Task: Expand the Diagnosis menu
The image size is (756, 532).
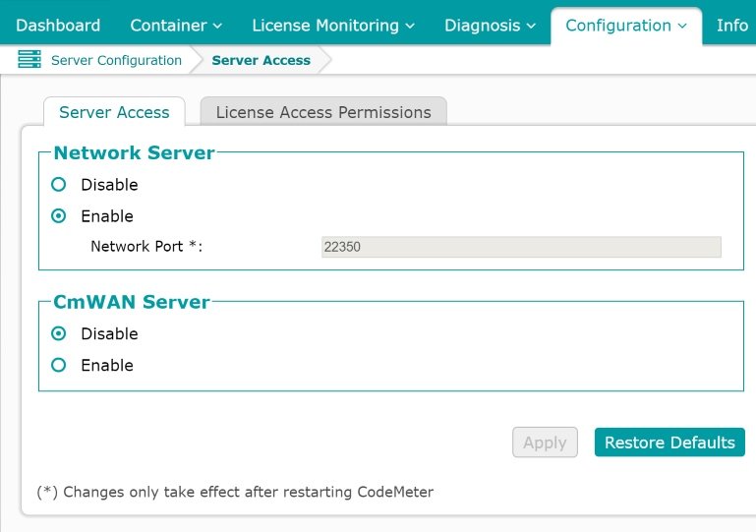Action: coord(490,26)
